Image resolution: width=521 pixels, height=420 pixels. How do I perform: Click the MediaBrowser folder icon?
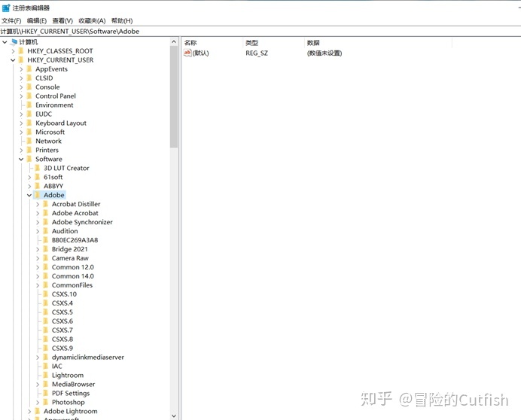(46, 384)
